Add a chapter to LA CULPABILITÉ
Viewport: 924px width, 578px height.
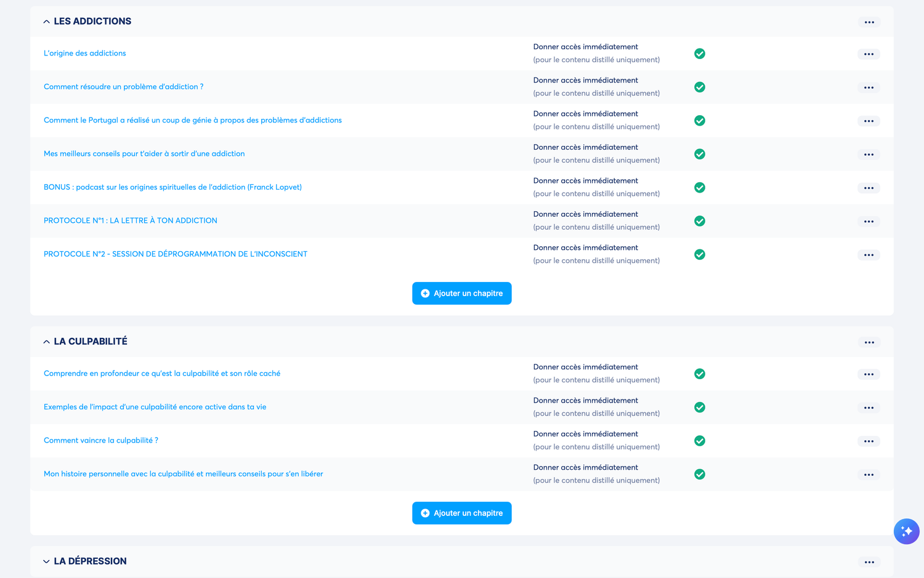tap(462, 513)
